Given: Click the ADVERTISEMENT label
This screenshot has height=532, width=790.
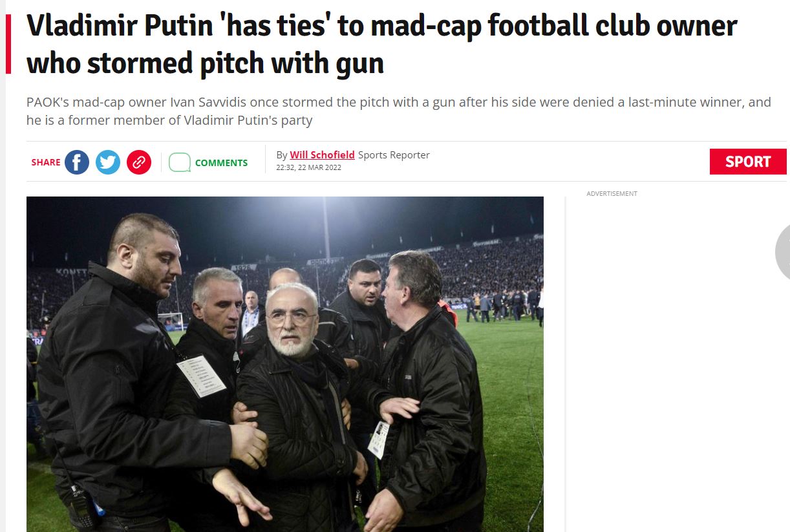Looking at the screenshot, I should 612,193.
